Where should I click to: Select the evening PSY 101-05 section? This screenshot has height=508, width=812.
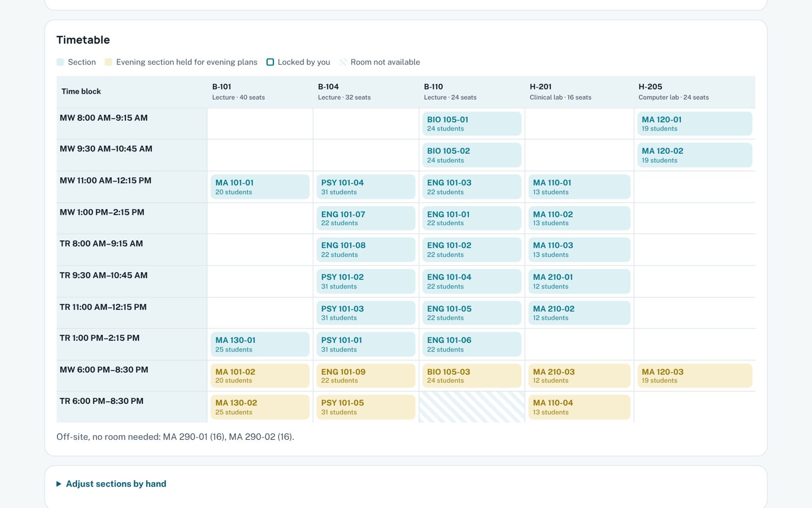(366, 407)
